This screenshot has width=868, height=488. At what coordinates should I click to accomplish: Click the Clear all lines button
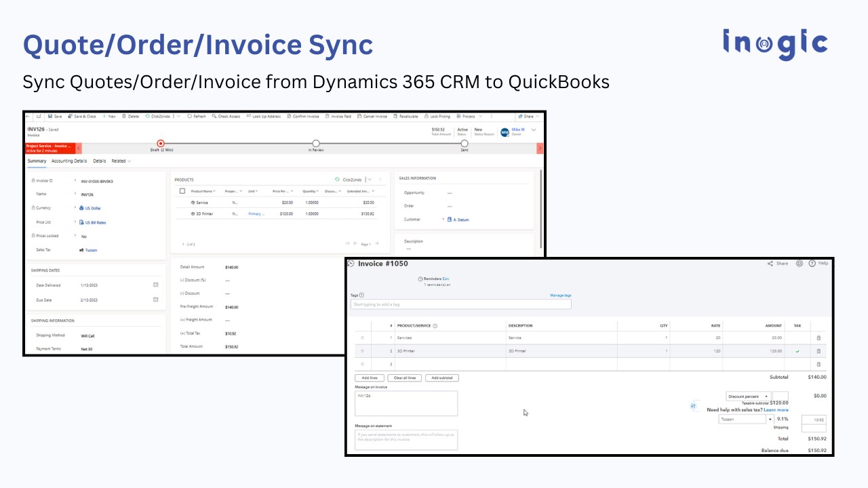click(x=405, y=378)
